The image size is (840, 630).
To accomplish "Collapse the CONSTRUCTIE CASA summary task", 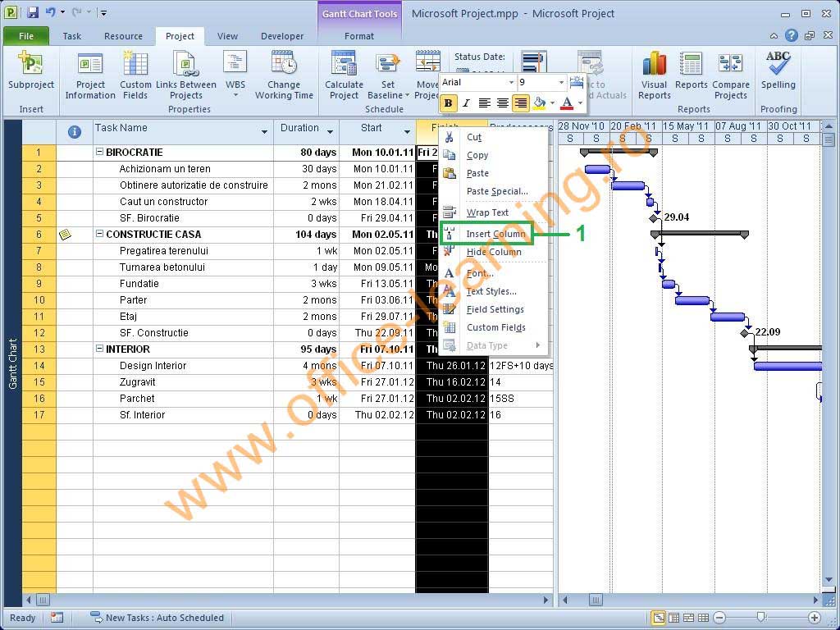I will tap(99, 234).
